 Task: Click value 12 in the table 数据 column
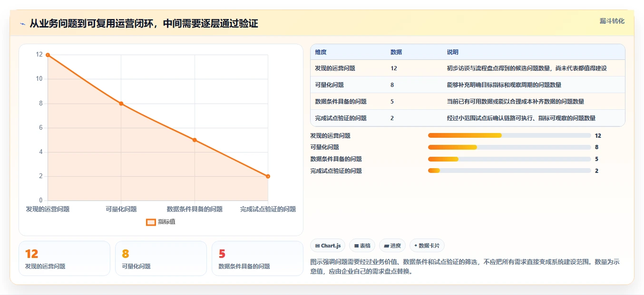[x=394, y=68]
